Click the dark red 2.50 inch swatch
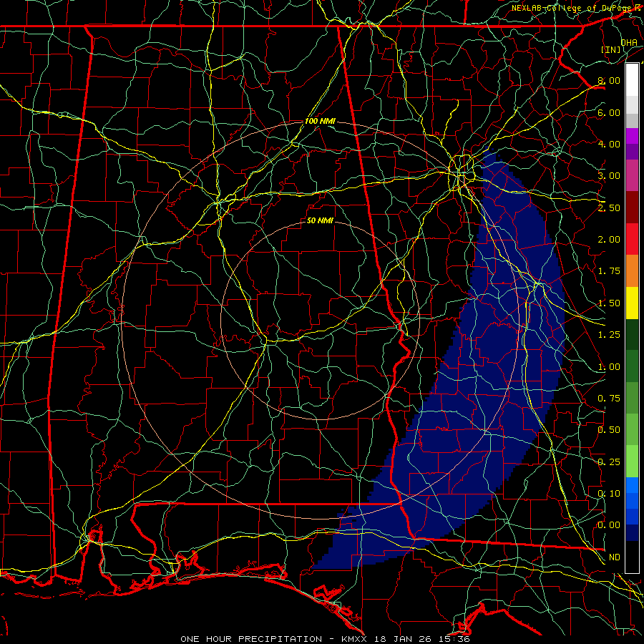 click(x=632, y=208)
